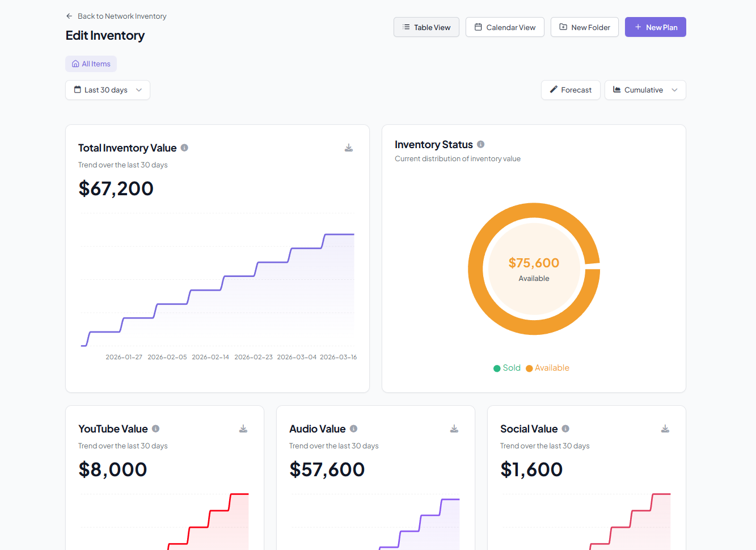This screenshot has height=550, width=756.
Task: Click the Inventory Status info icon
Action: pyautogui.click(x=480, y=145)
